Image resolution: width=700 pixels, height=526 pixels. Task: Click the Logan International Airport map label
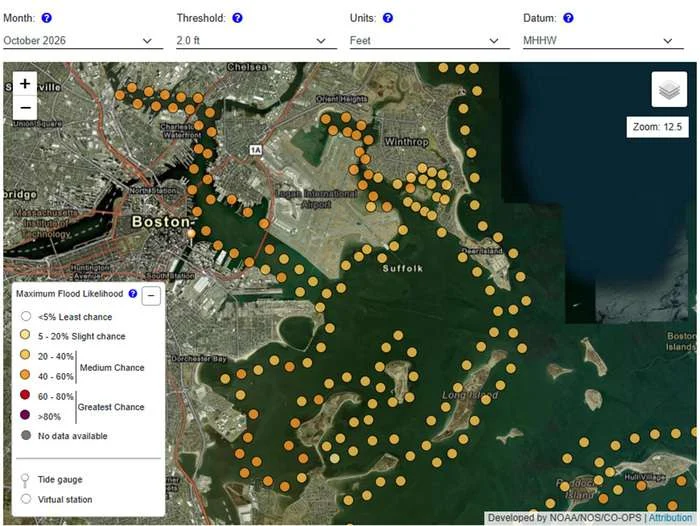coord(317,199)
